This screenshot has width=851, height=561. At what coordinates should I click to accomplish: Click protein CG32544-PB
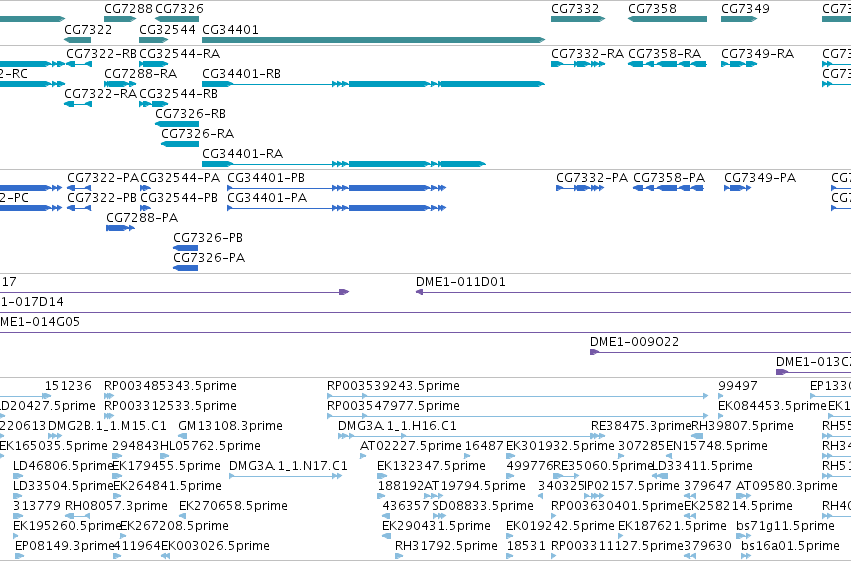coord(145,208)
